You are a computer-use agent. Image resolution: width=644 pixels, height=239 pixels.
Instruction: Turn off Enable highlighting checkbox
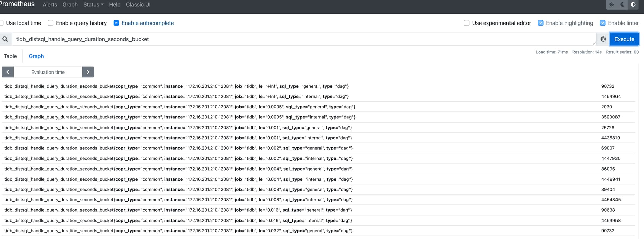pos(541,23)
